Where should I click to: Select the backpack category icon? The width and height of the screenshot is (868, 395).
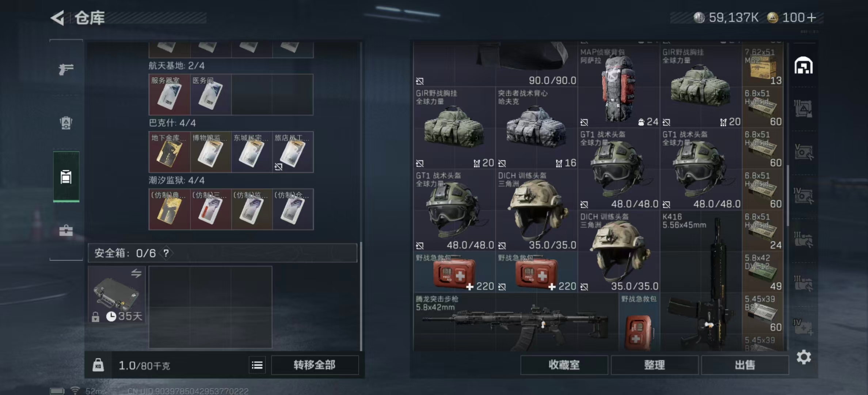point(66,123)
